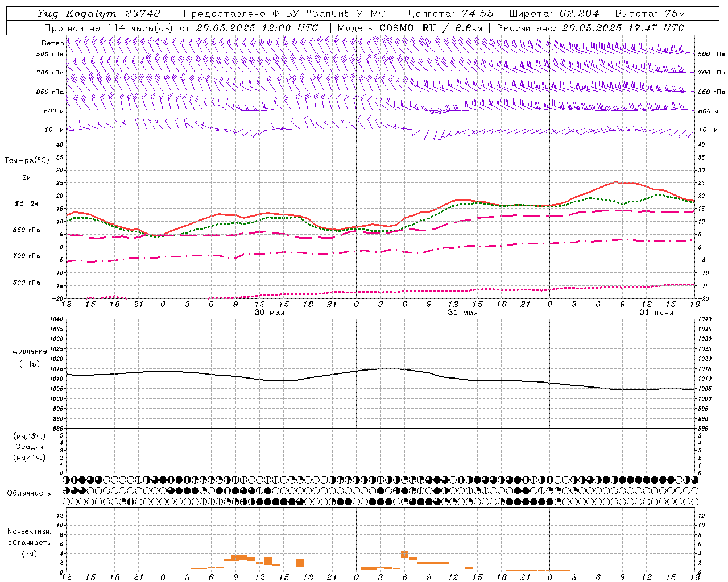Click the 01 июня date label
Image resolution: width=728 pixels, height=582 pixels.
[x=656, y=313]
